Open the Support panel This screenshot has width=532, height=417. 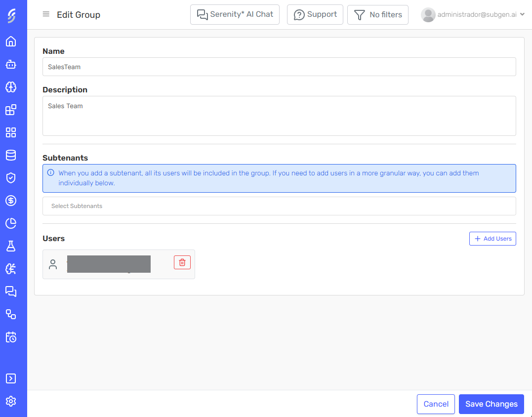click(x=315, y=14)
